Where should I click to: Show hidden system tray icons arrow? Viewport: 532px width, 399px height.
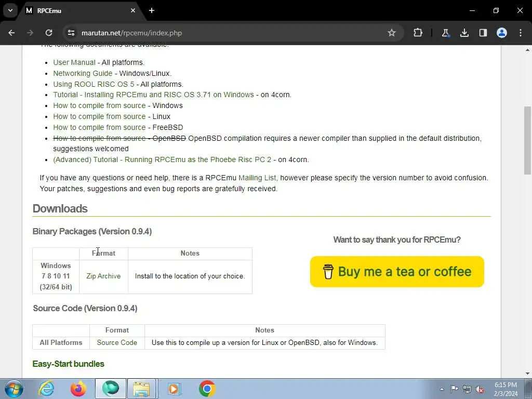point(442,389)
